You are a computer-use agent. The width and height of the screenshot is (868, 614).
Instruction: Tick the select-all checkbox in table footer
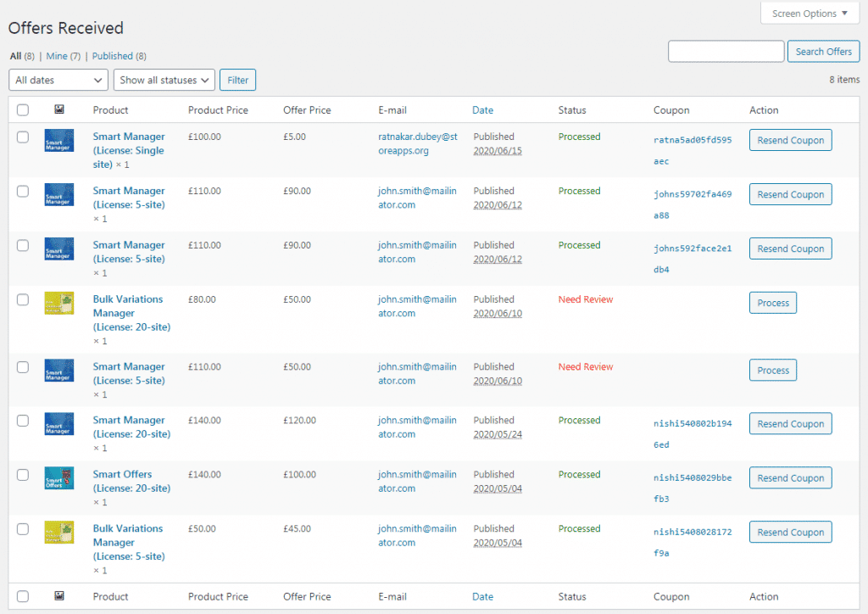[x=23, y=596]
